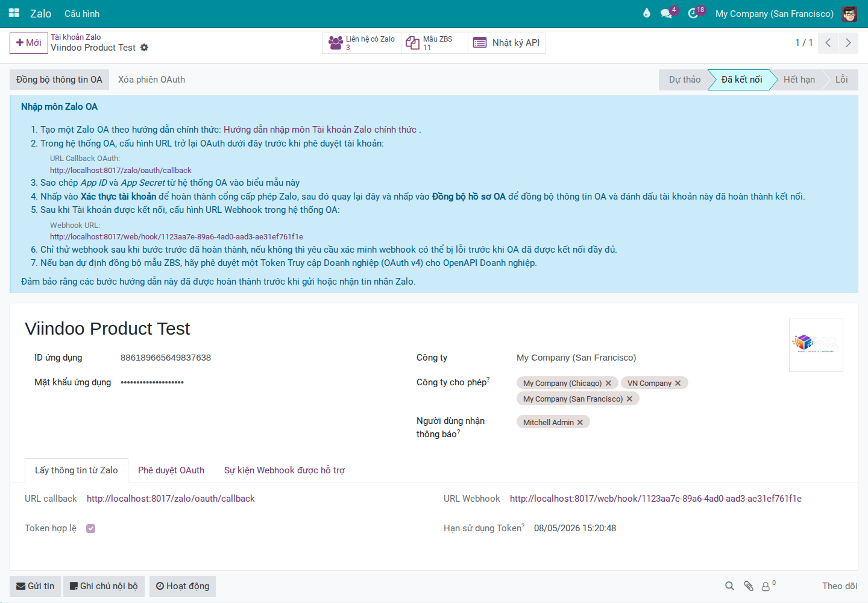Click Hạn sử dụng Token date value
Screen dimensions: 868x603
(575, 528)
